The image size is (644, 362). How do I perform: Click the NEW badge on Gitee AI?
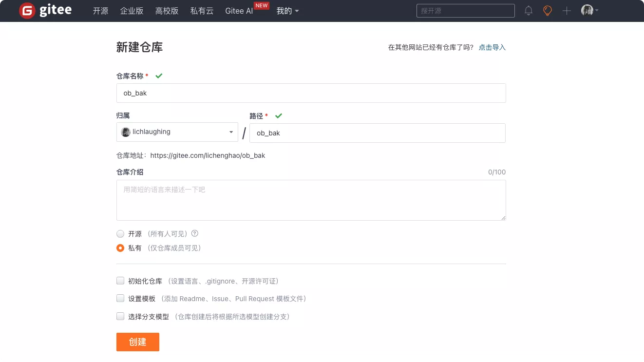tap(262, 6)
